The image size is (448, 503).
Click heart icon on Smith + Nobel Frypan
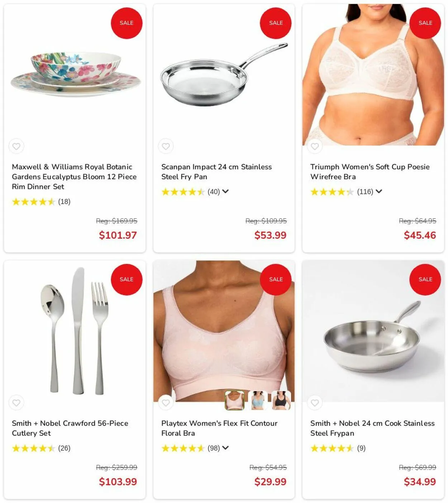[315, 403]
